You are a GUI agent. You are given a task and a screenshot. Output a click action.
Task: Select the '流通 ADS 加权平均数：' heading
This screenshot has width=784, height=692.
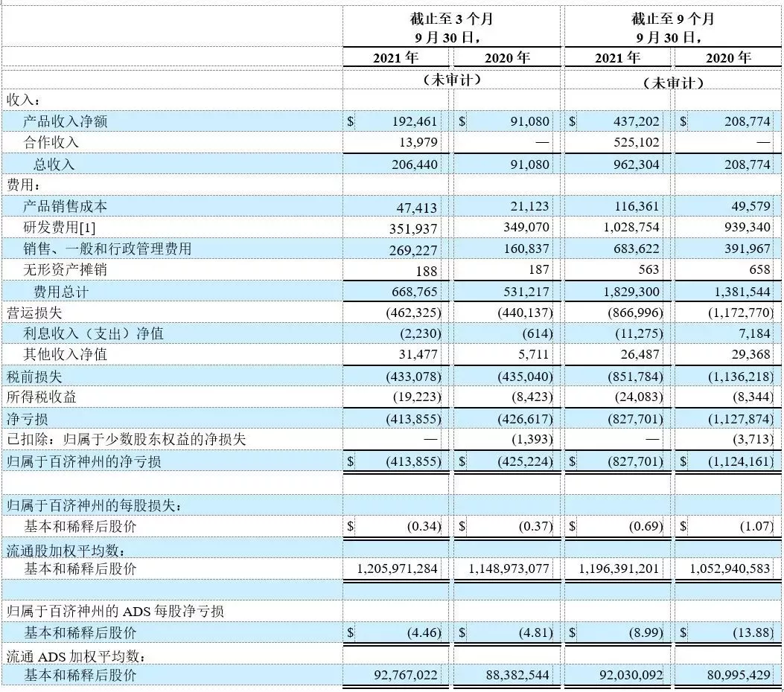pyautogui.click(x=76, y=656)
